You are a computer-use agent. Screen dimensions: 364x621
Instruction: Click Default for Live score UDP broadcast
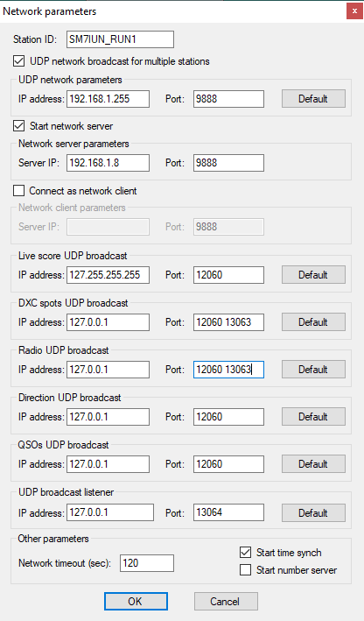pos(313,275)
